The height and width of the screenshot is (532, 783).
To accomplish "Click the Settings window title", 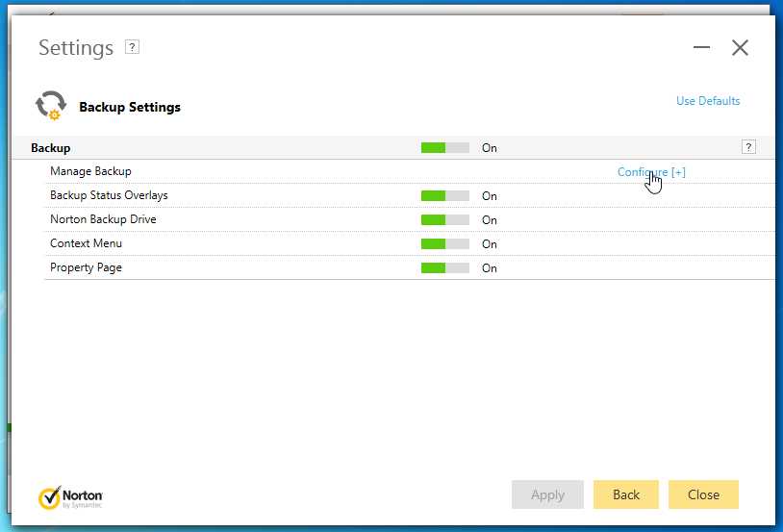I will coord(76,48).
